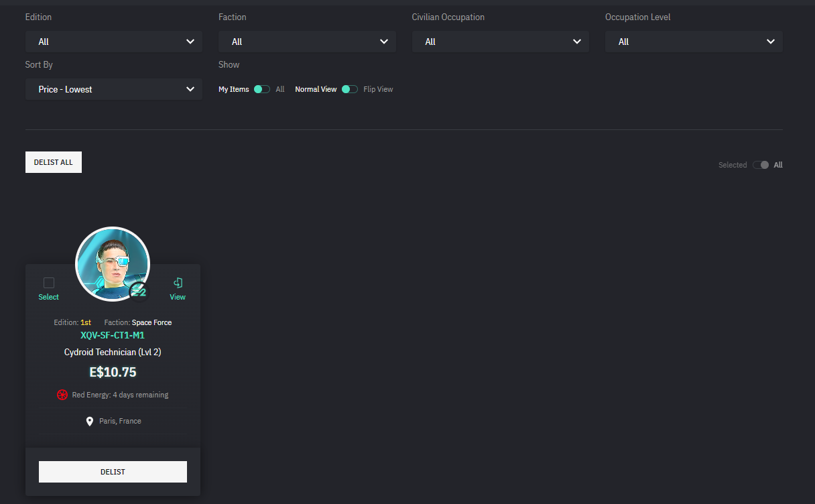Image resolution: width=815 pixels, height=504 pixels.
Task: Click the level badge on the avatar
Action: (139, 292)
